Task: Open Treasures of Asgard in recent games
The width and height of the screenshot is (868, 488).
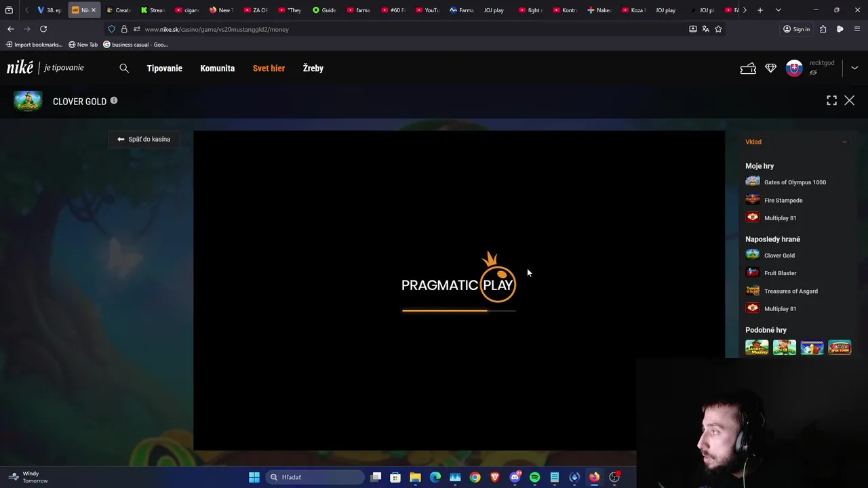Action: (x=791, y=291)
